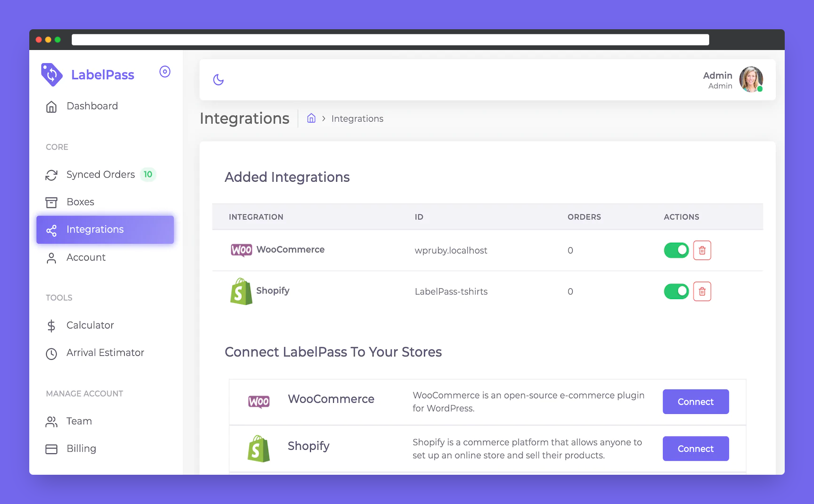The height and width of the screenshot is (504, 814).
Task: Click the Added Integrations heading
Action: pos(287,177)
